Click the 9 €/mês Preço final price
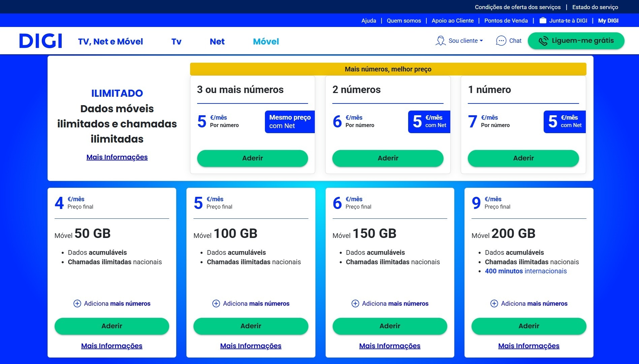 click(x=491, y=203)
